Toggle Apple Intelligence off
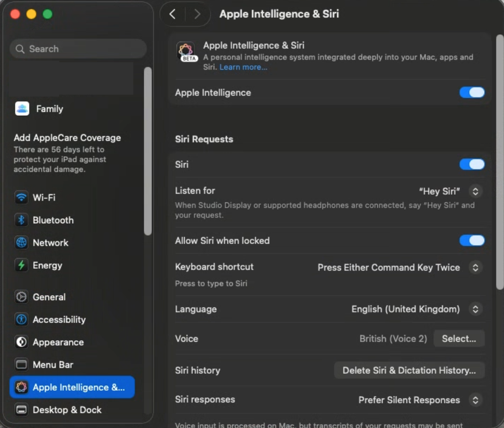Image resolution: width=504 pixels, height=428 pixels. pyautogui.click(x=472, y=92)
